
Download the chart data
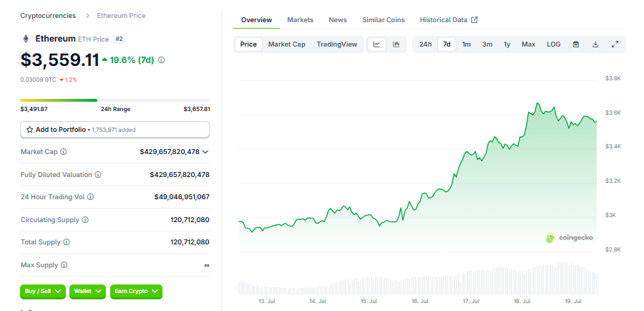point(595,44)
